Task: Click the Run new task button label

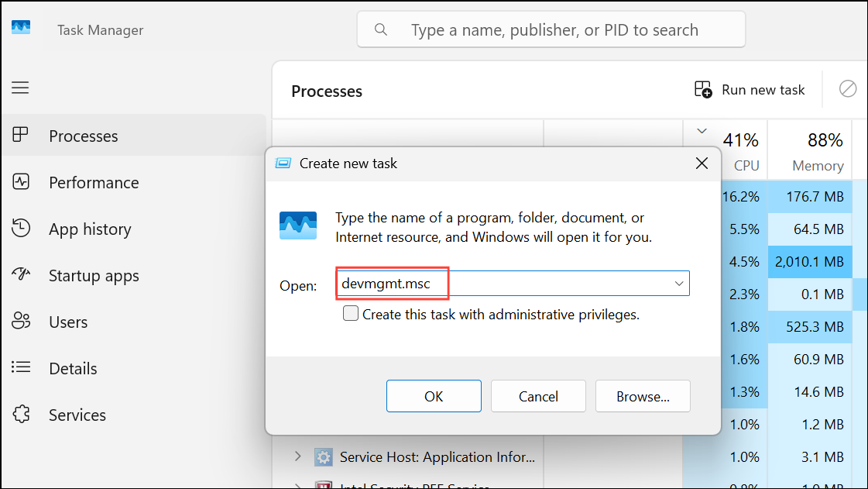Action: pyautogui.click(x=763, y=90)
